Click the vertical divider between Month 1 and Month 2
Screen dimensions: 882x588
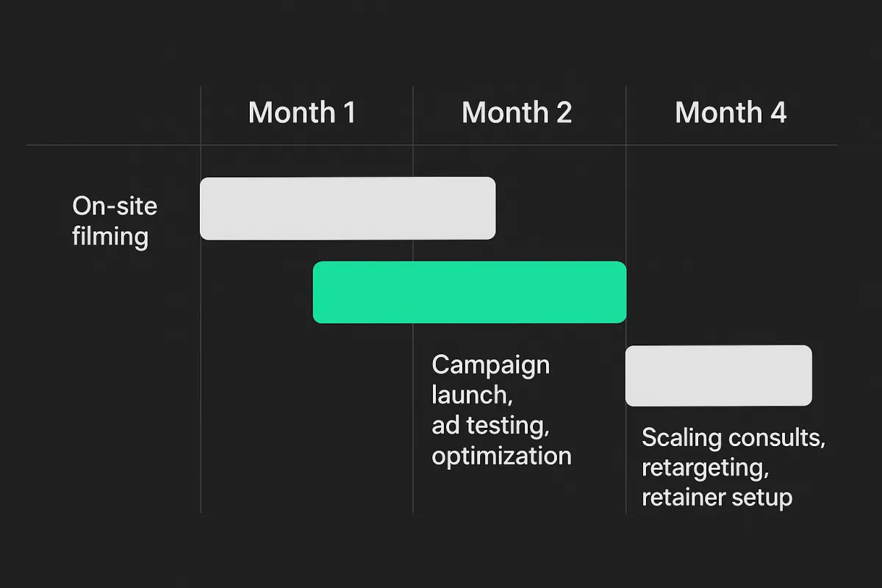click(x=413, y=300)
